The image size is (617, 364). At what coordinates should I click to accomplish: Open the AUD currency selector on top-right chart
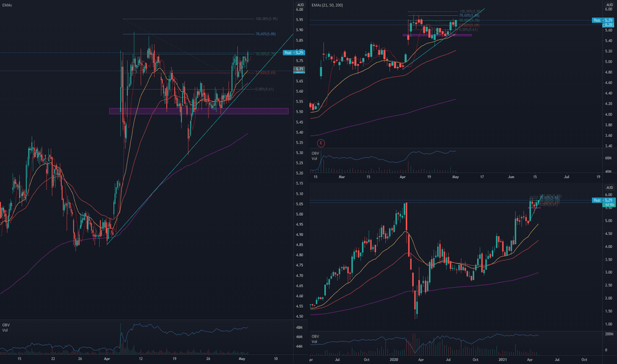click(609, 5)
